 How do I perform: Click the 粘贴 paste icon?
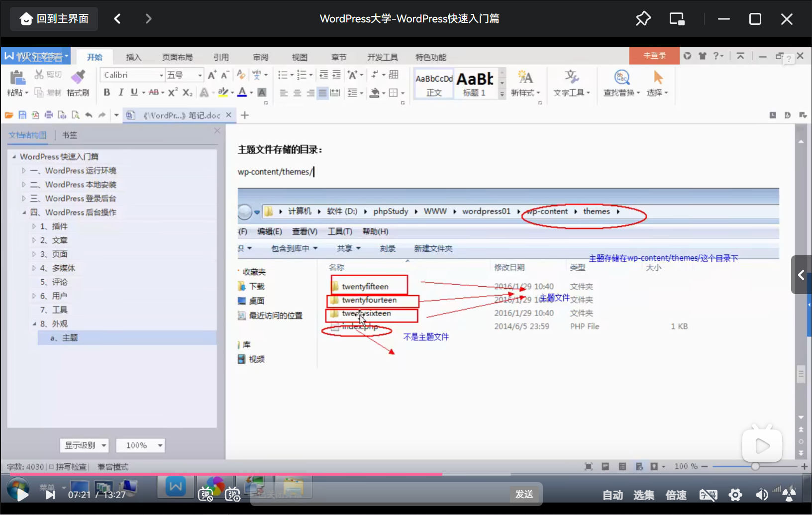click(17, 78)
